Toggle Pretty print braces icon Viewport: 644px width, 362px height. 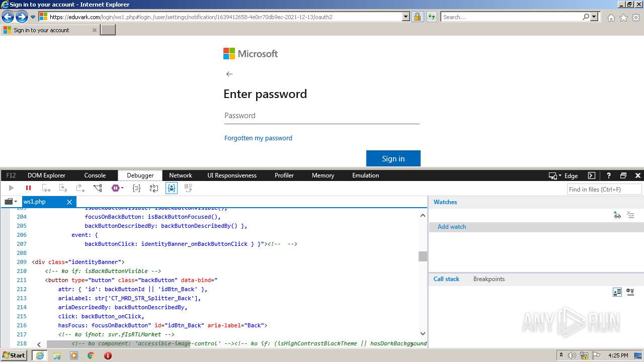coord(136,188)
